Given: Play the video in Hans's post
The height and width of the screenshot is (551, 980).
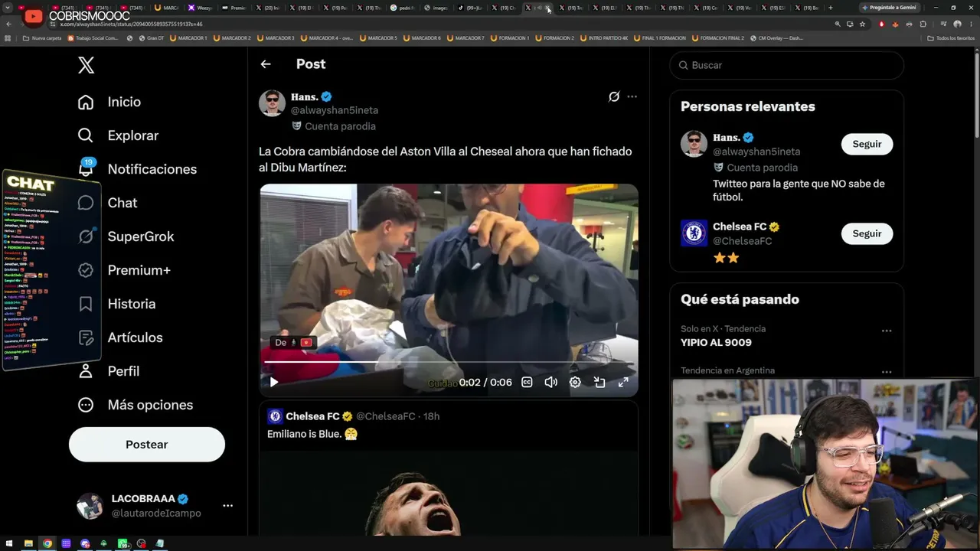Looking at the screenshot, I should [x=274, y=383].
